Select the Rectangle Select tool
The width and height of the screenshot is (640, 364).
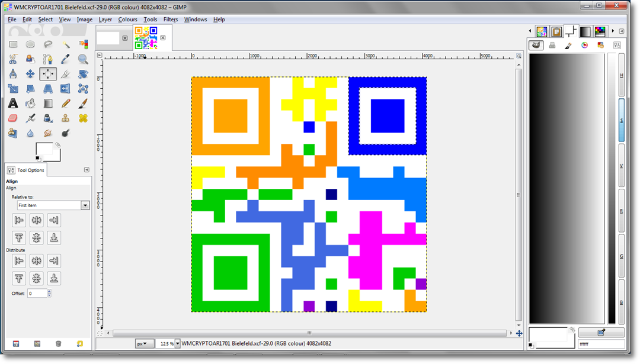tap(13, 44)
